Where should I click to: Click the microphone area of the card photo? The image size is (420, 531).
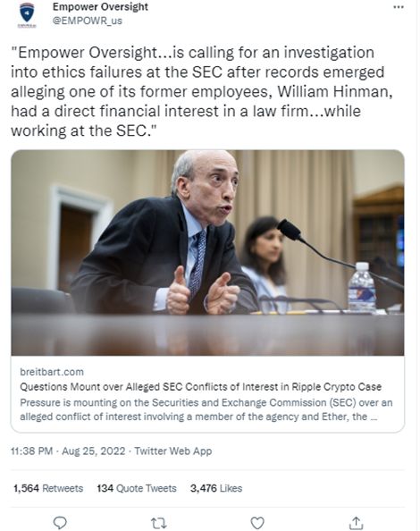click(289, 230)
